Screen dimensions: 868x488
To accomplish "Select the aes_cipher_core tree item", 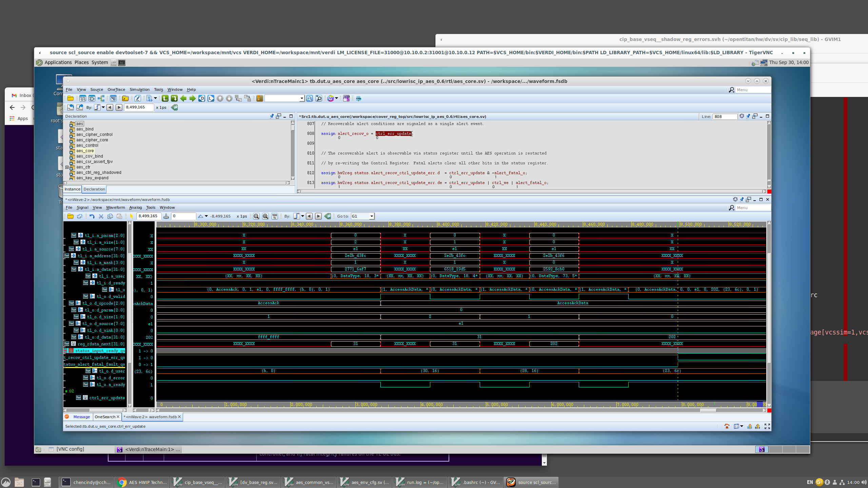I will point(92,140).
